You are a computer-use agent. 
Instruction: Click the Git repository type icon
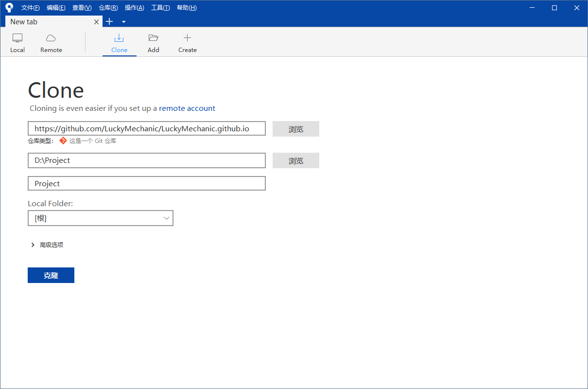pyautogui.click(x=63, y=141)
